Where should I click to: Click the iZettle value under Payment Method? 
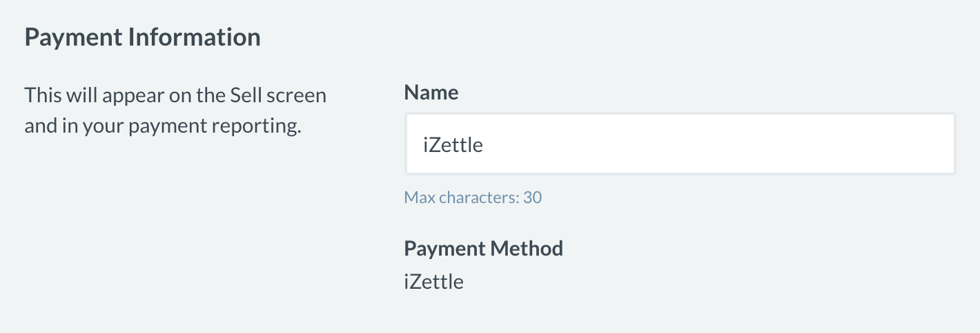[433, 282]
